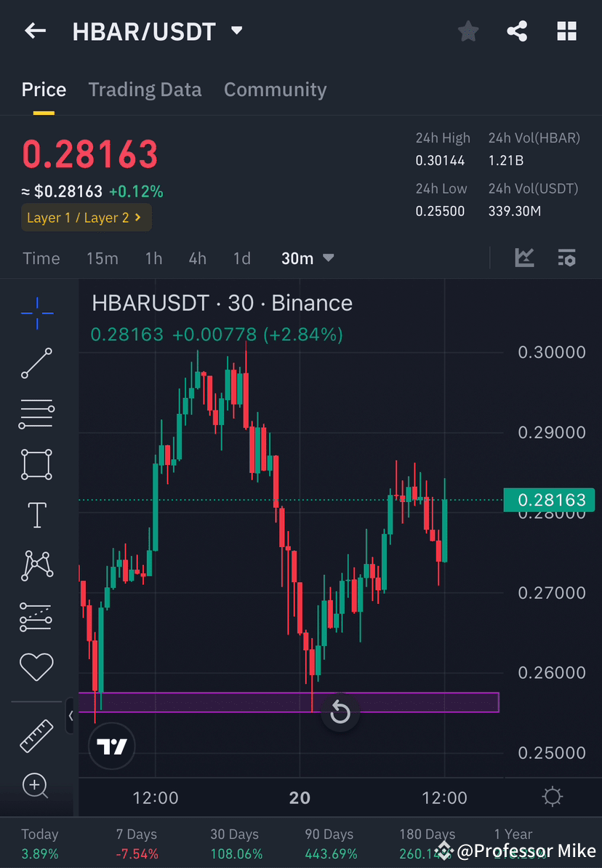602x868 pixels.
Task: Select the XABCD pattern tool
Action: pyautogui.click(x=36, y=565)
